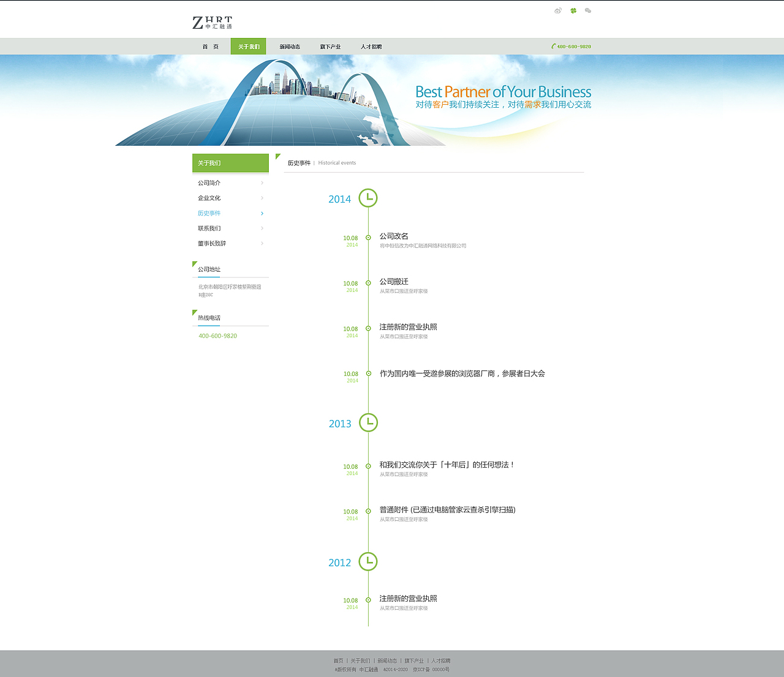Select 关于我们 tab in top navigation
Screen dimensions: 784x677
point(249,47)
